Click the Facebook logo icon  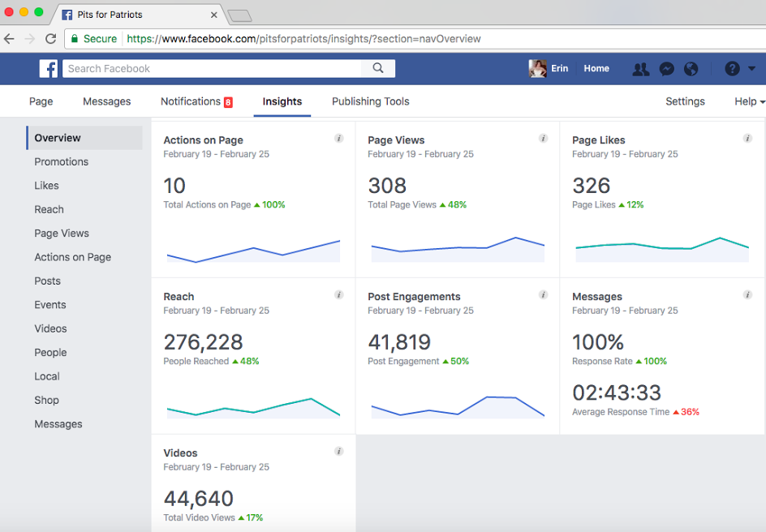49,69
